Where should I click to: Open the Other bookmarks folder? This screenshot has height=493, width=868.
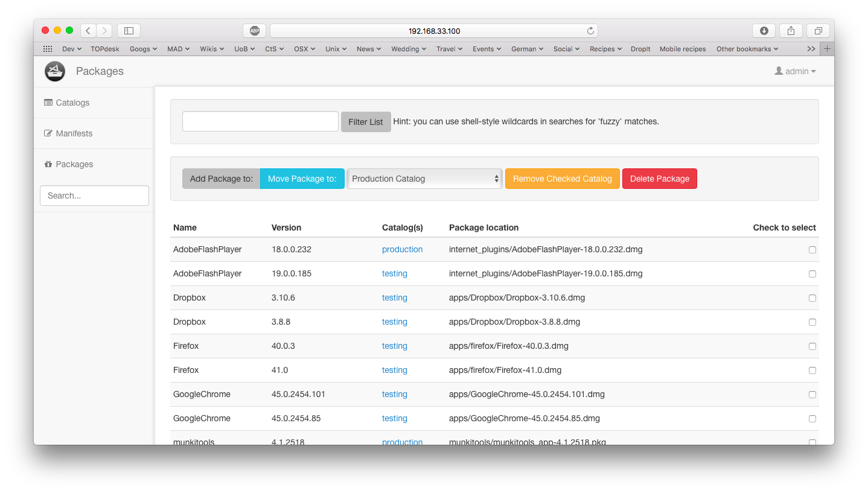747,49
